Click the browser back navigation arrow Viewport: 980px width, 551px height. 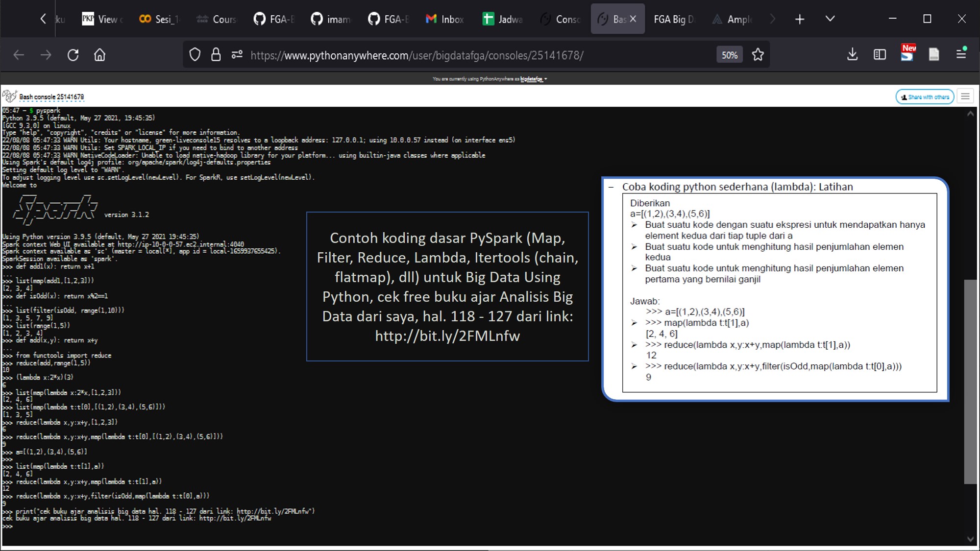[x=18, y=55]
